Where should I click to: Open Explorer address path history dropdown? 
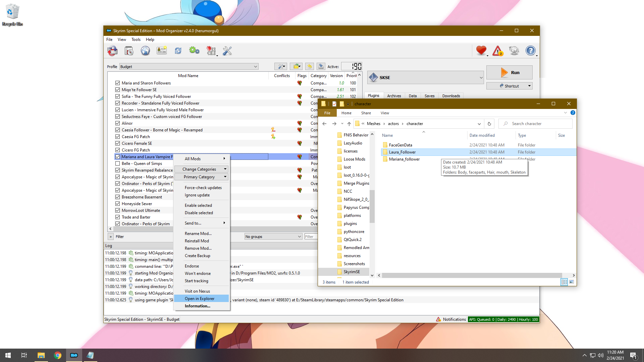click(479, 124)
